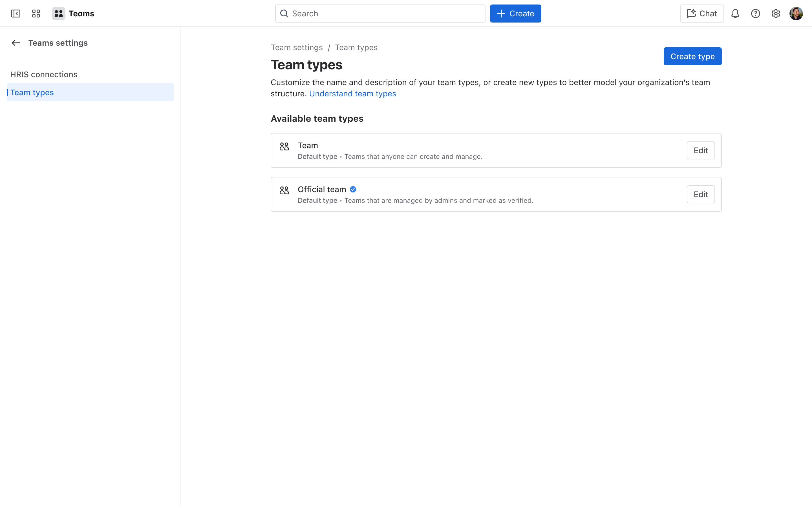Click the Create button

pyautogui.click(x=515, y=14)
